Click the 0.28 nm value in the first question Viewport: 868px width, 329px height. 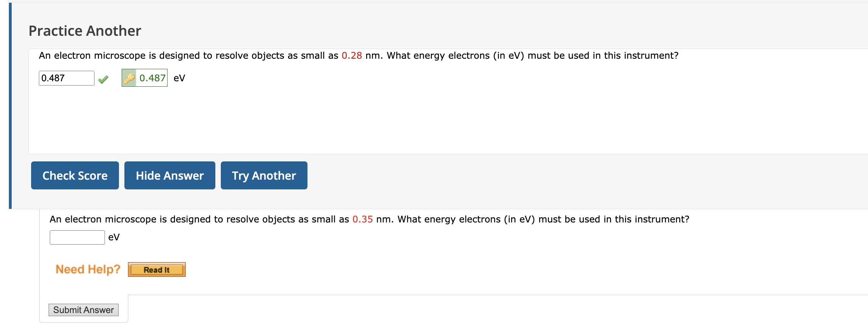351,55
